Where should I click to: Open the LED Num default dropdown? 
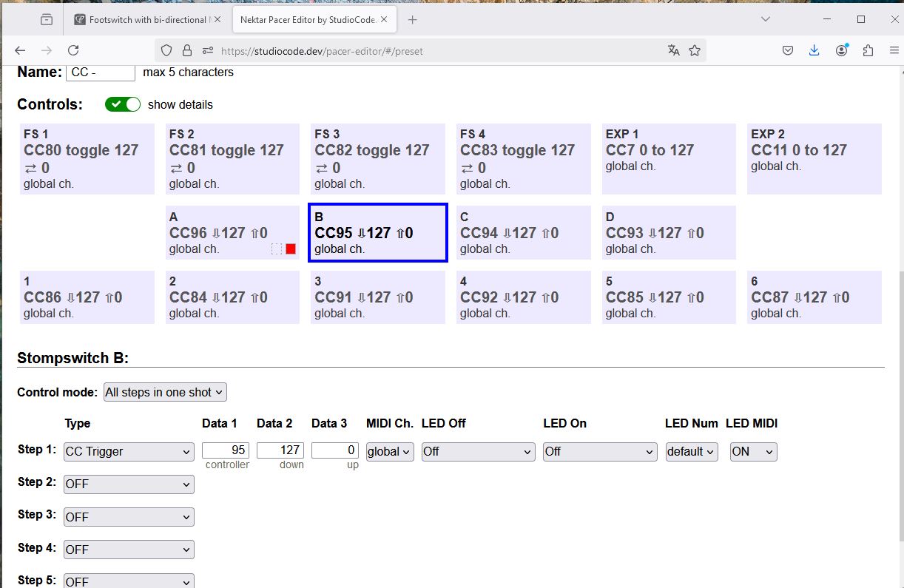692,451
